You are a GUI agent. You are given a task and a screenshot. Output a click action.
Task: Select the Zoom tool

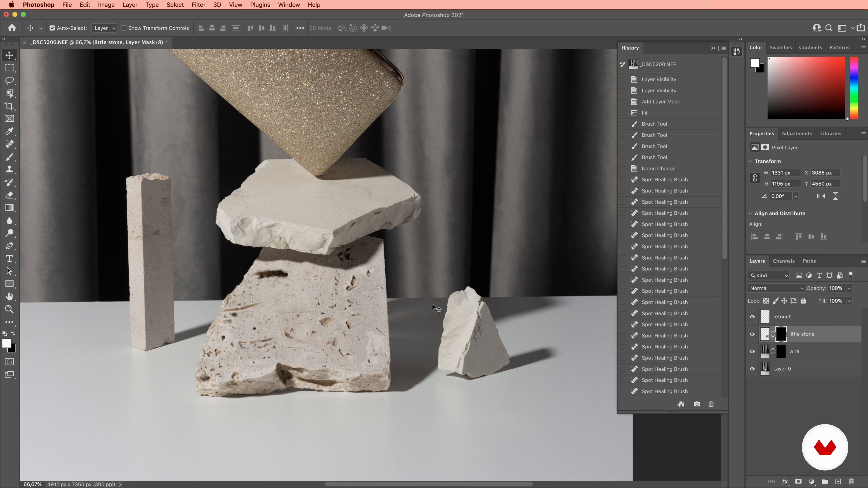[9, 310]
